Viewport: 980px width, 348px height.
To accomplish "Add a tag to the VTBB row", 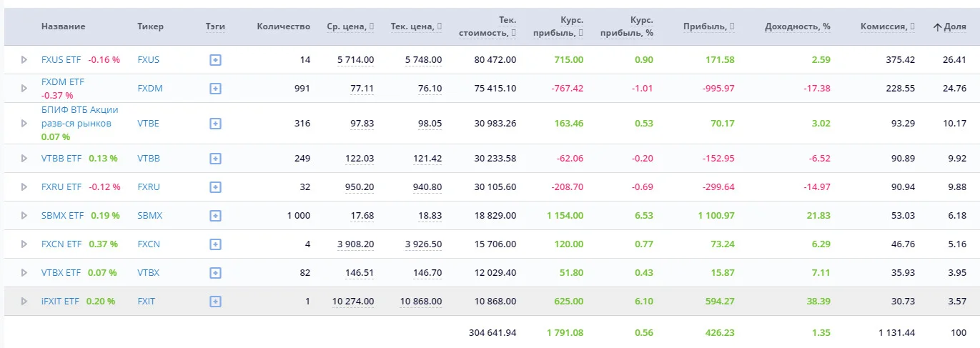I will (215, 159).
